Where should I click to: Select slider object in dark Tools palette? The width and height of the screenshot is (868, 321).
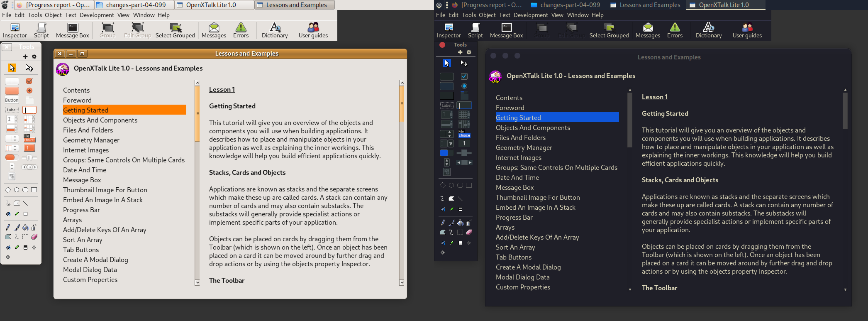click(x=464, y=153)
